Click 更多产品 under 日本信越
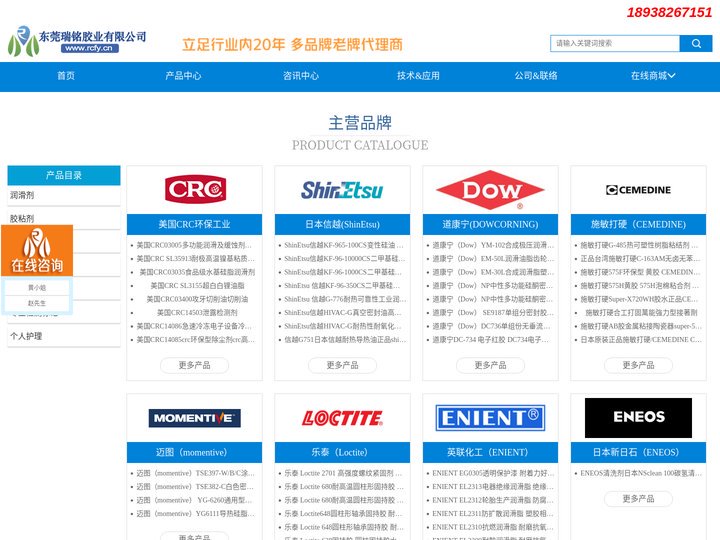Screen dimensions: 720x540 click(343, 365)
